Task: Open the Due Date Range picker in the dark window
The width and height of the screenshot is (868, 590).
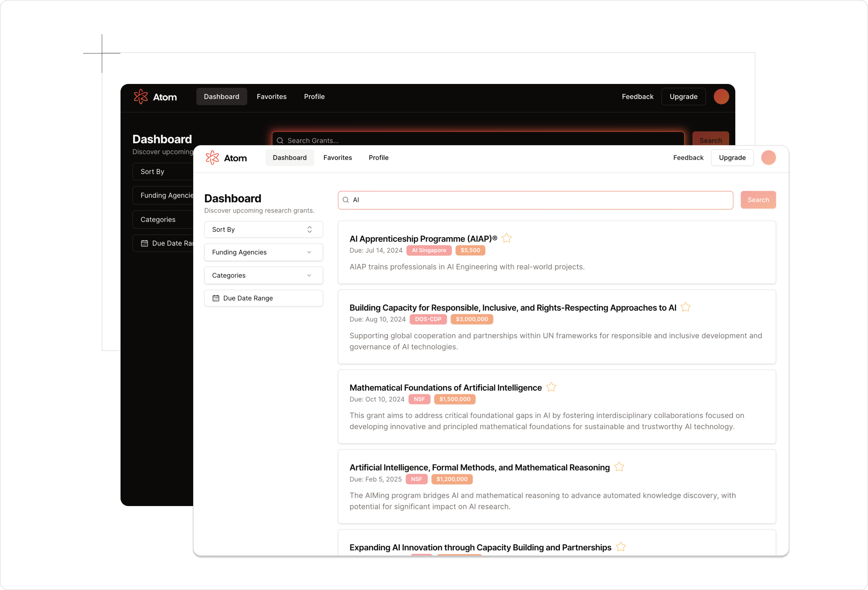Action: 163,243
